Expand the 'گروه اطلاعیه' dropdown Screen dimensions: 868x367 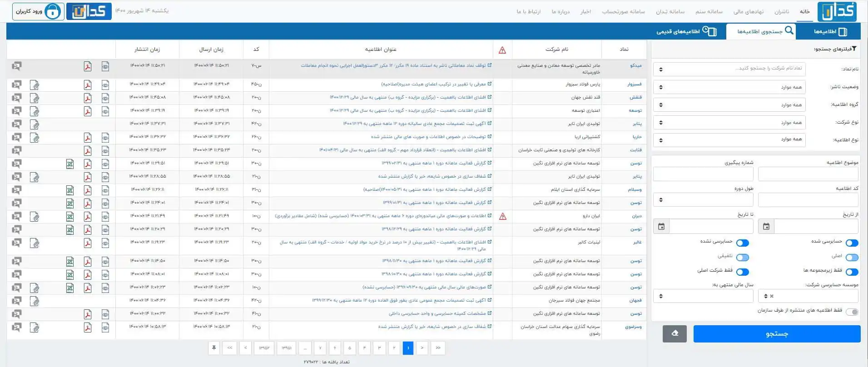[729, 105]
